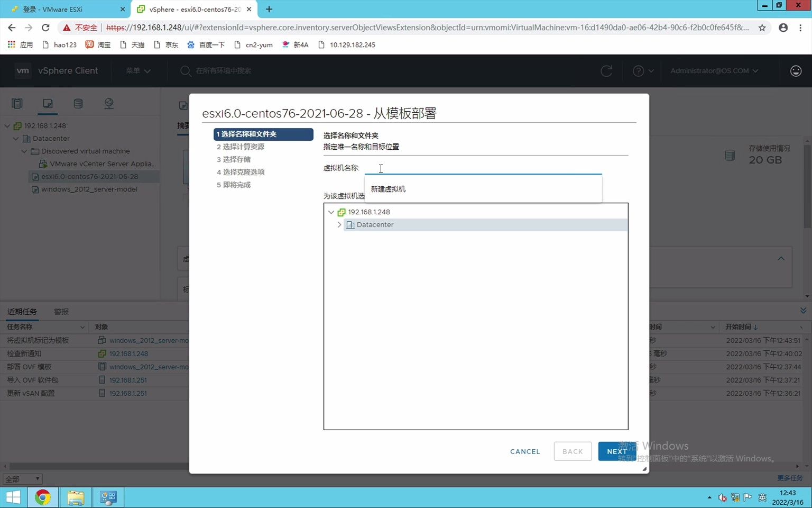Switch to the 警报 tab
The height and width of the screenshot is (508, 812).
(x=61, y=312)
